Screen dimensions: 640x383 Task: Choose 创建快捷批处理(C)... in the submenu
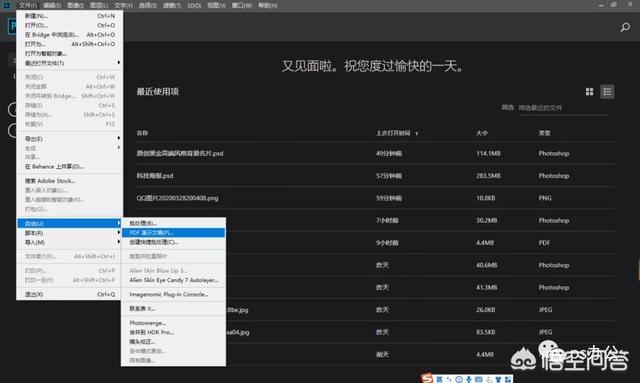(173, 242)
